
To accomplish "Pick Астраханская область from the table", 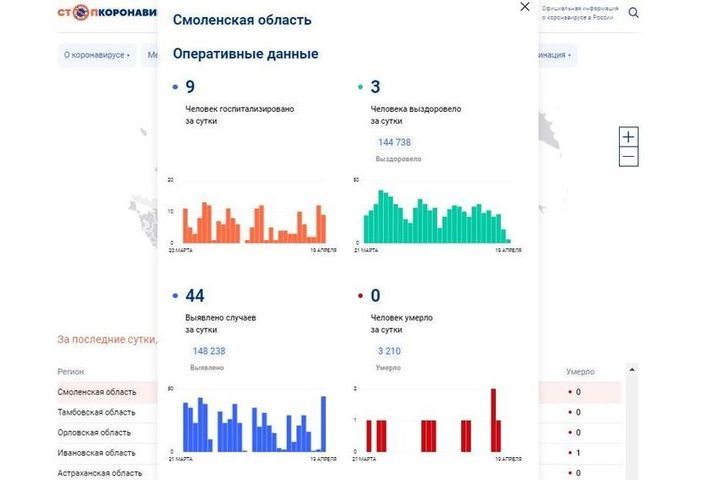I will pyautogui.click(x=100, y=472).
